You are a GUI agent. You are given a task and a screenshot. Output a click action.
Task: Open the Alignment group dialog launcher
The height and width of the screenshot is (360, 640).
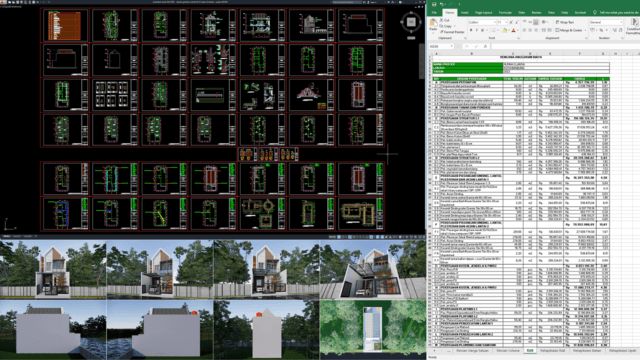587,38
